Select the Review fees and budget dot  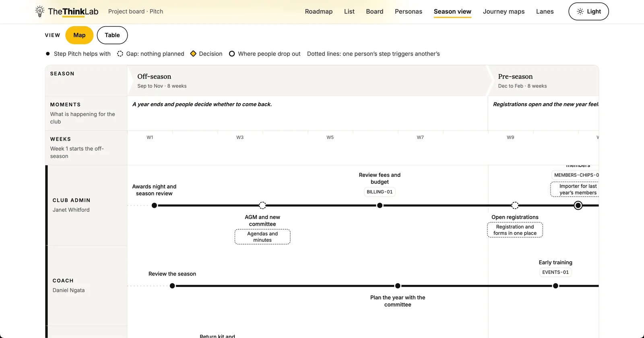[380, 205]
